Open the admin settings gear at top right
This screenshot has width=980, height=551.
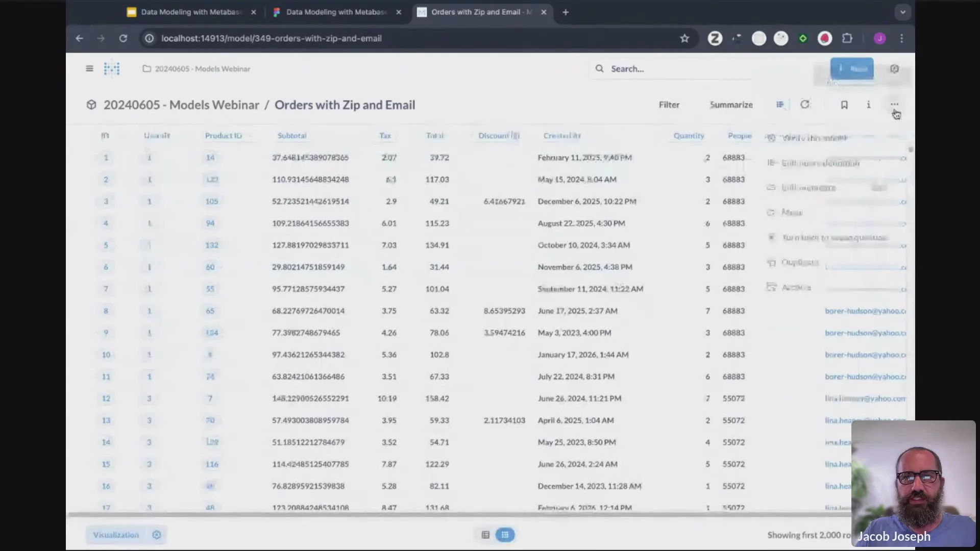coord(894,69)
